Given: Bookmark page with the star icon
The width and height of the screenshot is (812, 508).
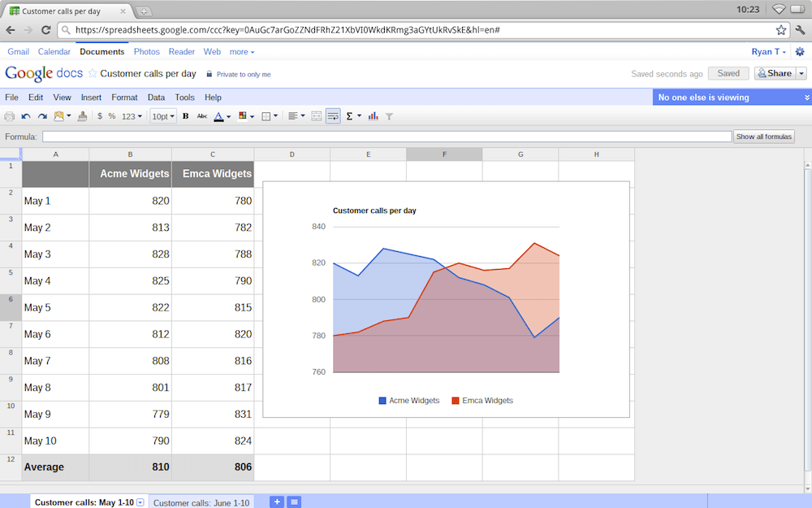Looking at the screenshot, I should [x=781, y=30].
